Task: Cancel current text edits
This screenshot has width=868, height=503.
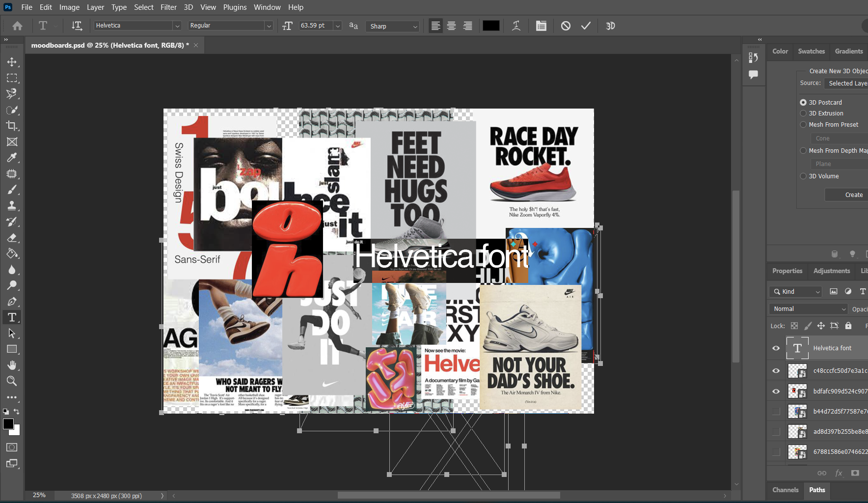Action: [566, 26]
